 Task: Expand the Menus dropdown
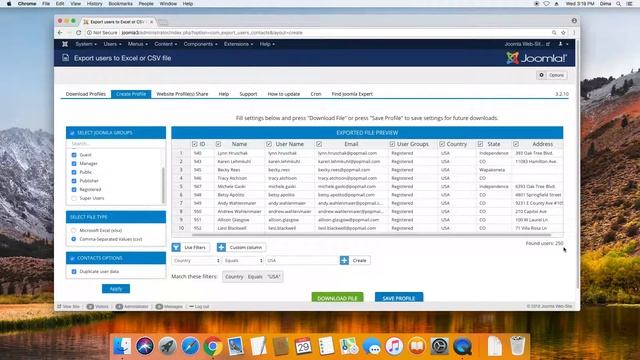click(138, 44)
